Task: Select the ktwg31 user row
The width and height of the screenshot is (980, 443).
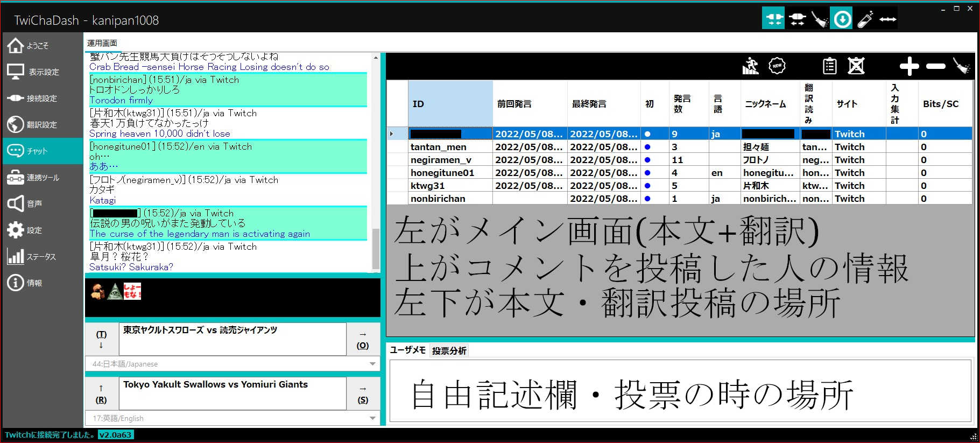Action: (x=680, y=186)
